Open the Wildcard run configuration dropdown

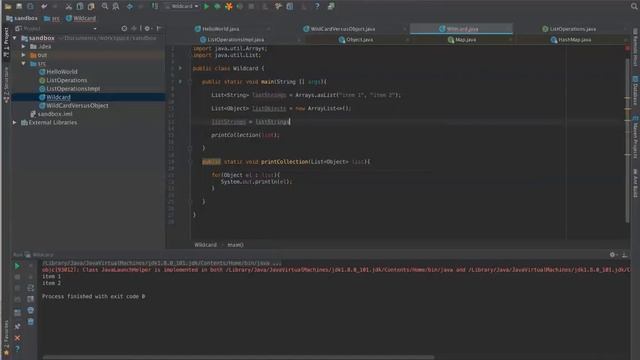(x=182, y=7)
